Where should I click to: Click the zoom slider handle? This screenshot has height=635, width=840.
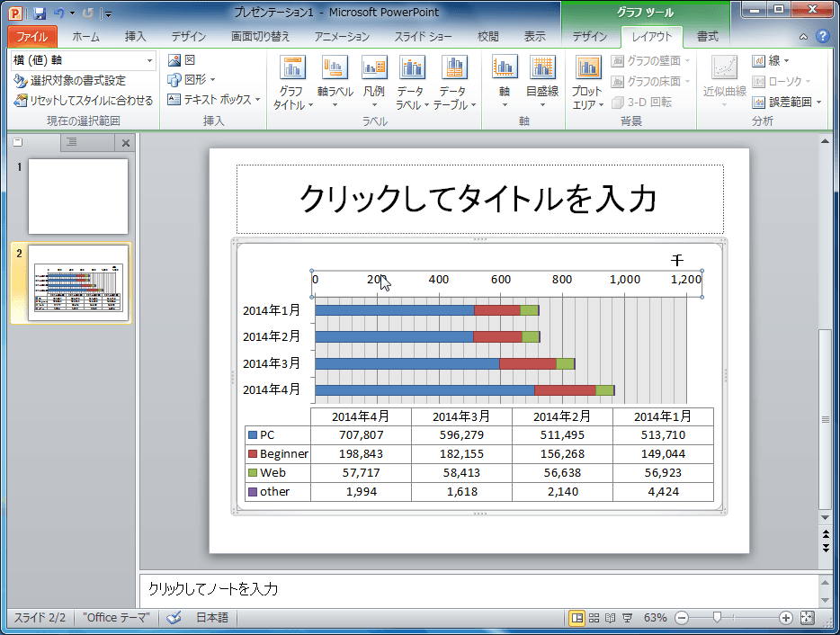pyautogui.click(x=717, y=618)
